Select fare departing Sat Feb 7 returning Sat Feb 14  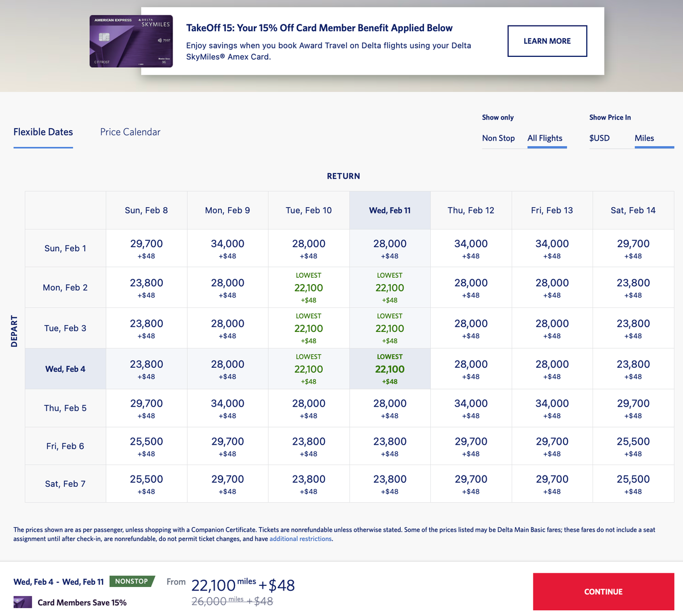(x=633, y=484)
